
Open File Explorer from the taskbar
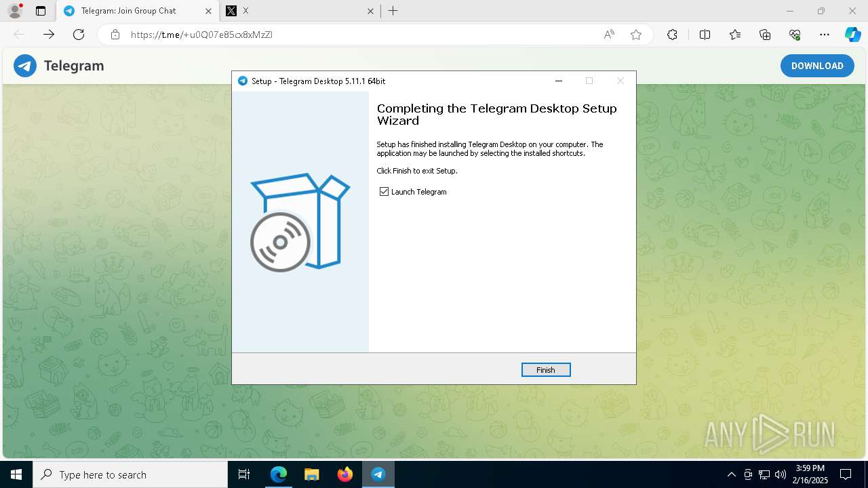311,474
